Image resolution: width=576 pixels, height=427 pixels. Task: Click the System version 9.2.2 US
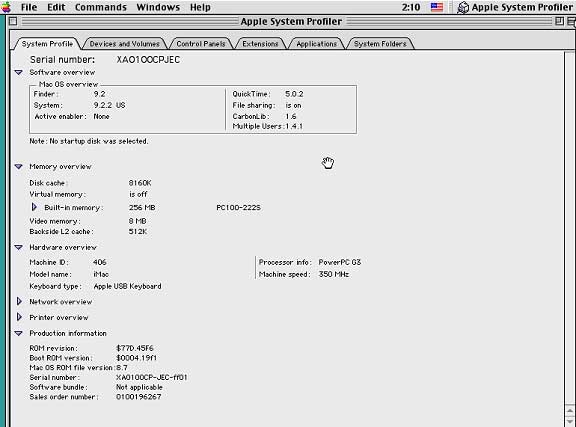[109, 105]
